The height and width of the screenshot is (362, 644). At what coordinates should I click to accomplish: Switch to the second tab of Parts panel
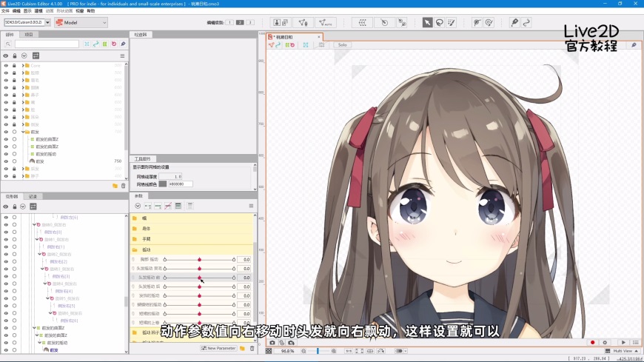pyautogui.click(x=29, y=35)
